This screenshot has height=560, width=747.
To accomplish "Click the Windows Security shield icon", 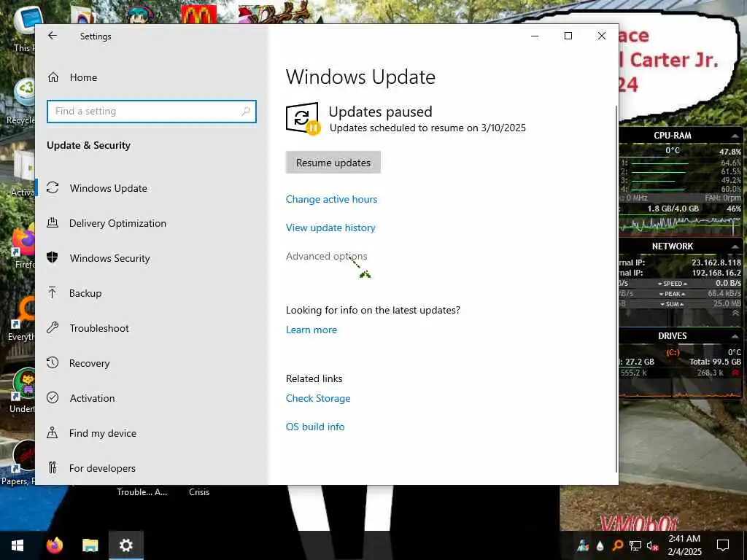I will click(x=53, y=257).
